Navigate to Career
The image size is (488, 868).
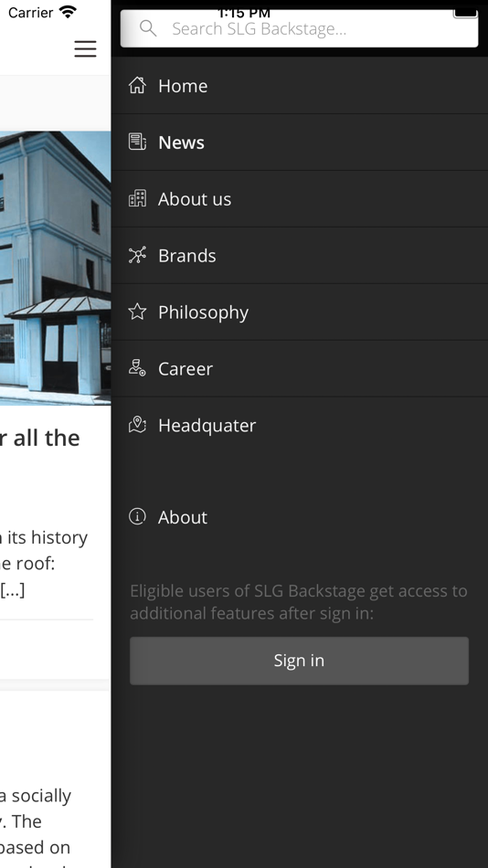coord(300,368)
